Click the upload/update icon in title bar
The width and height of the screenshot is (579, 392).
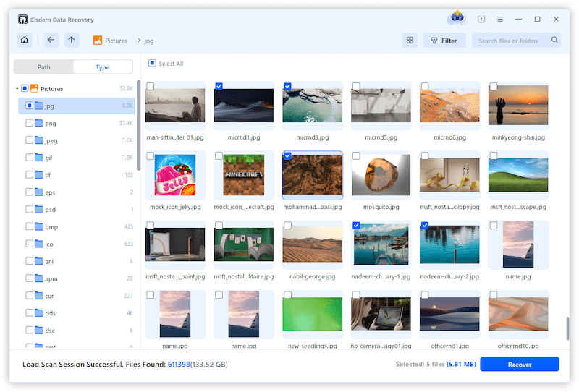[x=481, y=20]
